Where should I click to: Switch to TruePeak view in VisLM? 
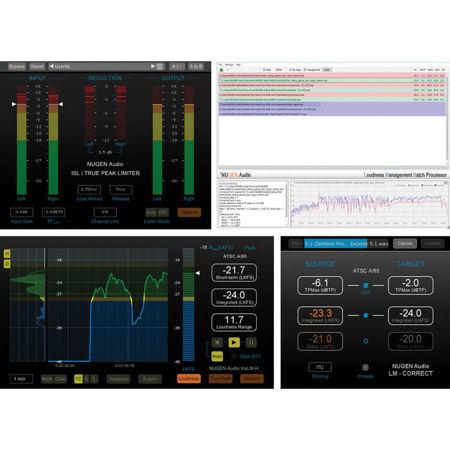220,379
